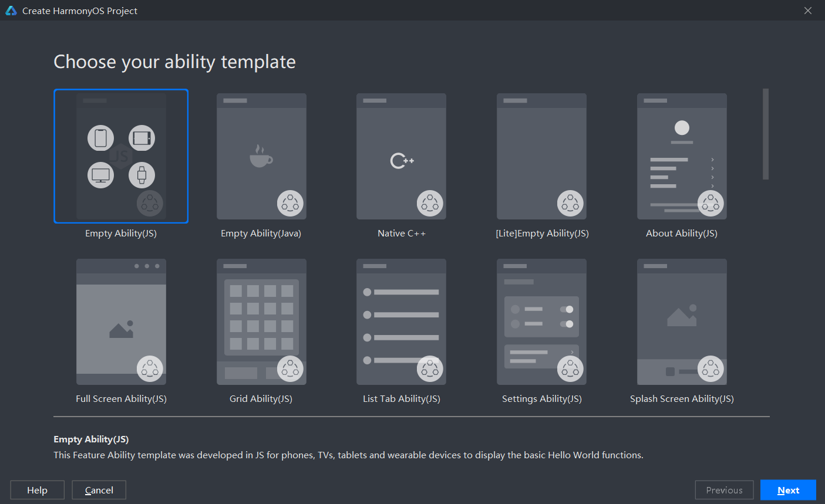Click the Empty Ability(Java) label text
This screenshot has height=504, width=825.
[x=261, y=234]
